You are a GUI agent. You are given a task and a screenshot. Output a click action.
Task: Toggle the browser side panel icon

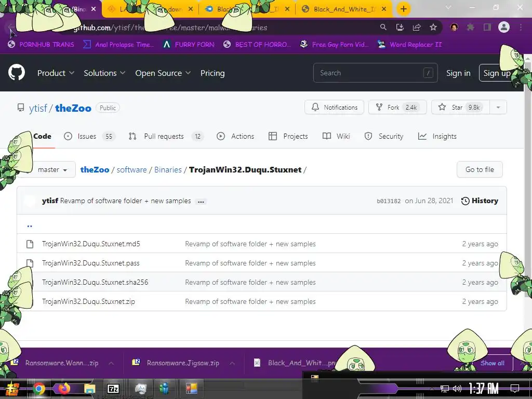point(487,27)
